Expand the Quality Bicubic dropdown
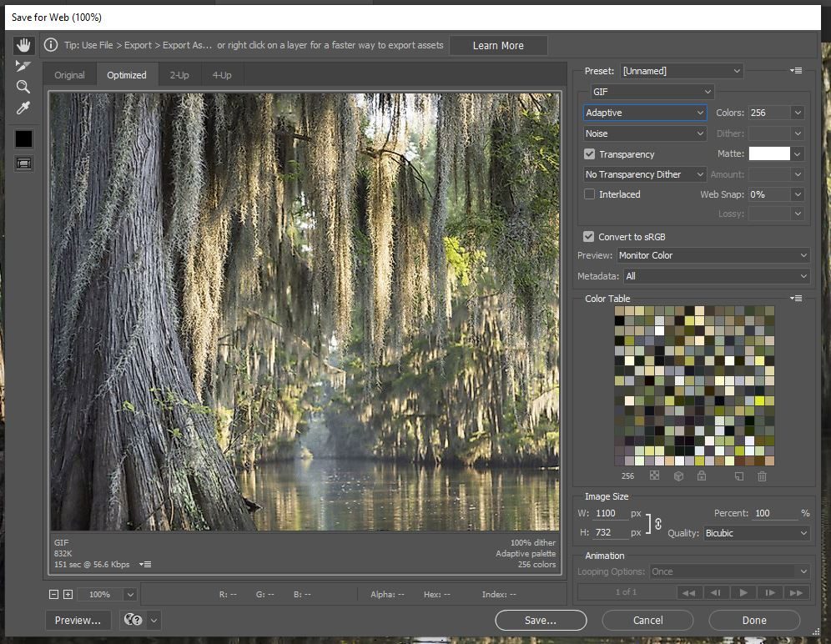This screenshot has width=831, height=644. tap(756, 533)
